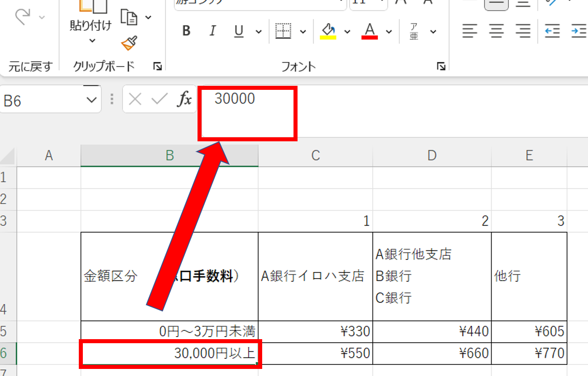The image size is (588, 376).
Task: Toggle italic formatting
Action: 213,31
